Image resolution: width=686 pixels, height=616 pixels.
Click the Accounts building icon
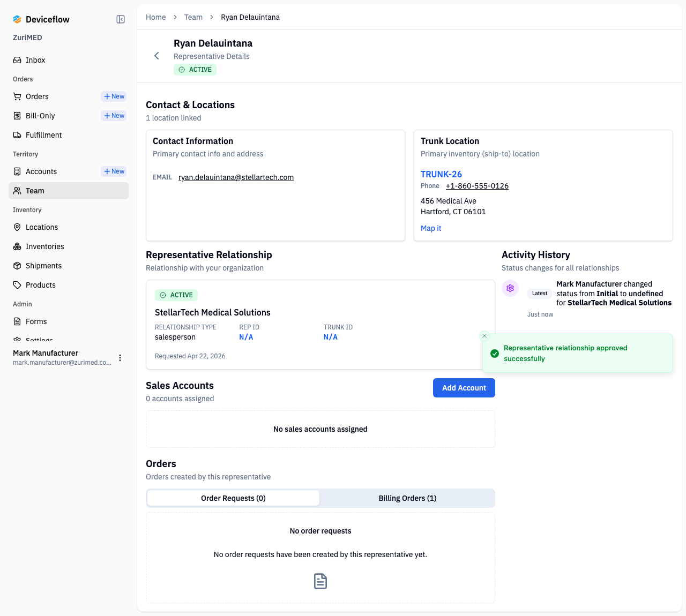pyautogui.click(x=17, y=171)
